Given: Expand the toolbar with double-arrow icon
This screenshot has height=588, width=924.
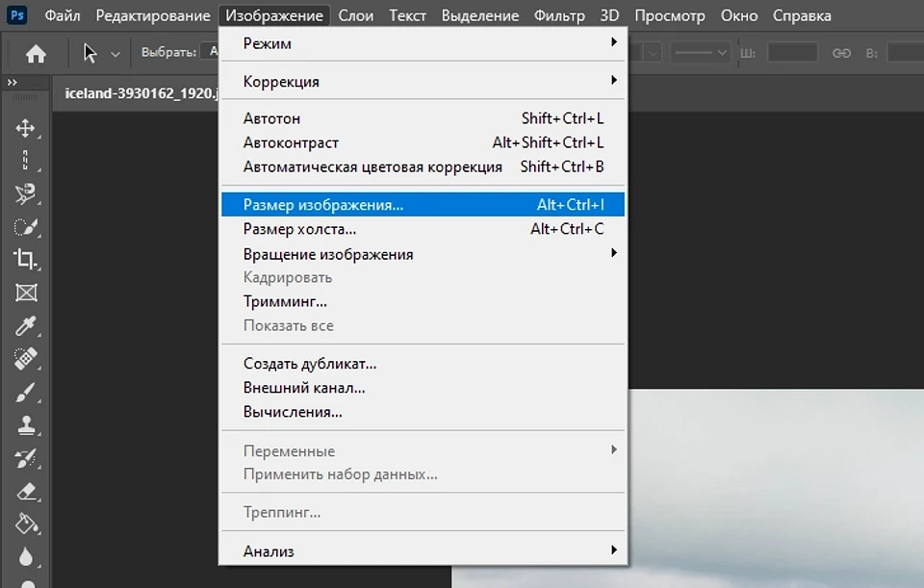Looking at the screenshot, I should click(13, 84).
